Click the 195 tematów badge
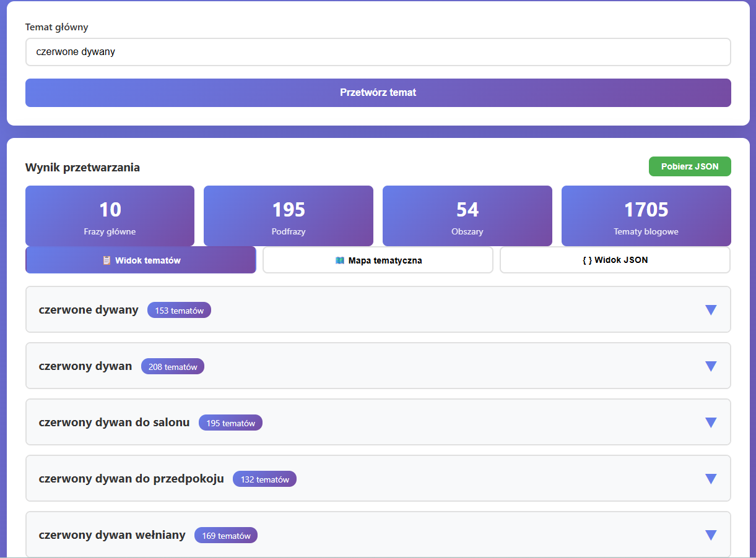 click(230, 423)
